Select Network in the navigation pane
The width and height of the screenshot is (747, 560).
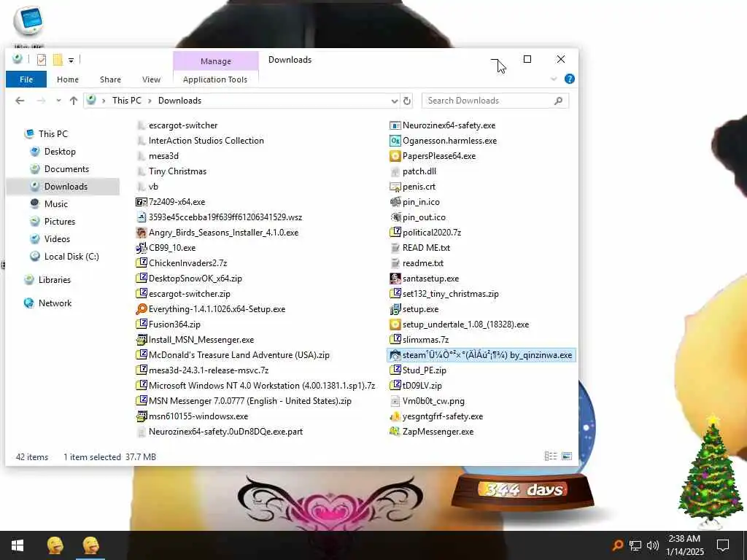point(55,303)
